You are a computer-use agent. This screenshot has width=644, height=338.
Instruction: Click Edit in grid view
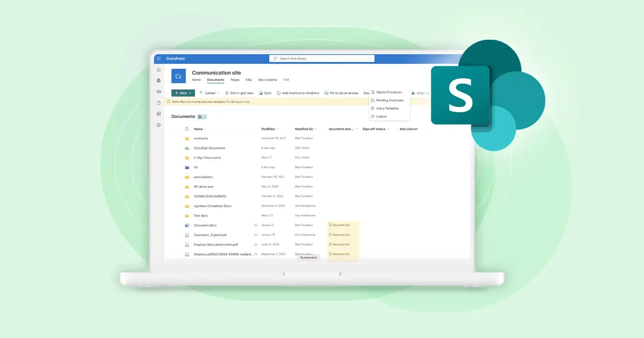239,93
